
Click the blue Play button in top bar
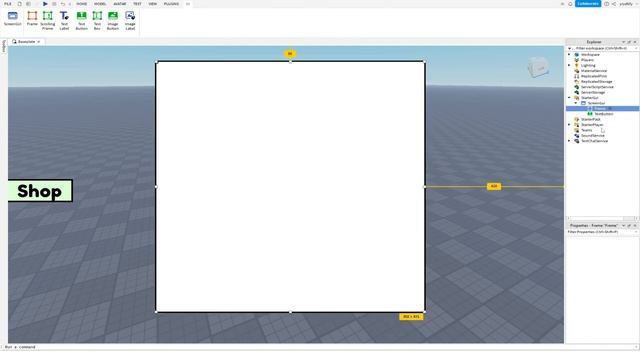[x=45, y=4]
